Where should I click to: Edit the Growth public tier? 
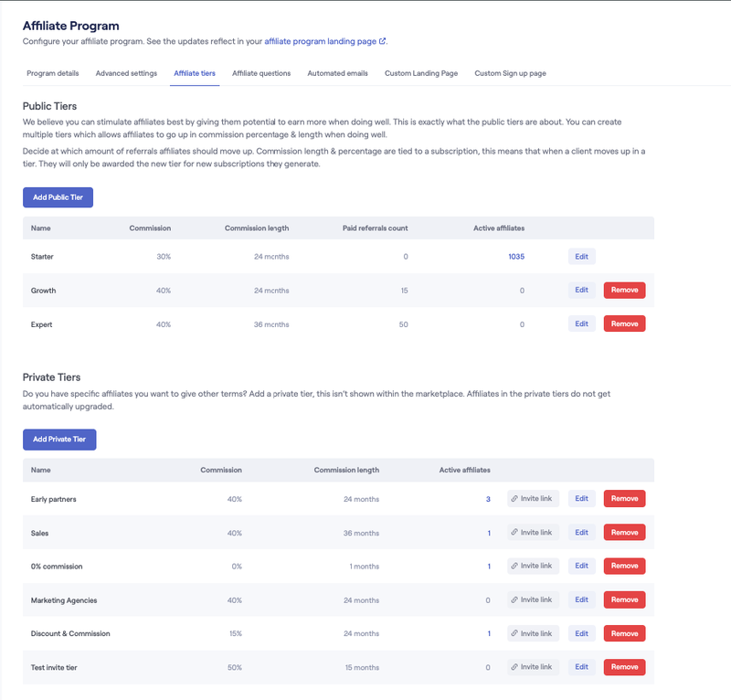[x=581, y=290]
